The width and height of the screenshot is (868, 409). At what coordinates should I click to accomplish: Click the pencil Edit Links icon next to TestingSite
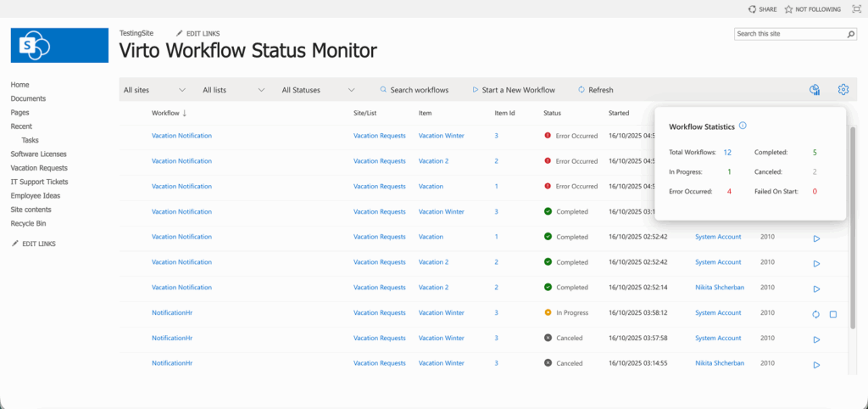point(180,34)
